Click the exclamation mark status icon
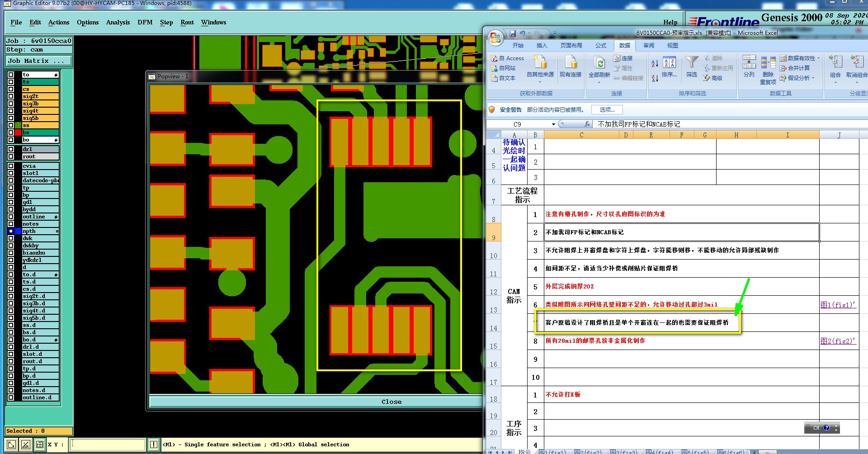Image resolution: width=868 pixels, height=454 pixels. click(x=154, y=445)
